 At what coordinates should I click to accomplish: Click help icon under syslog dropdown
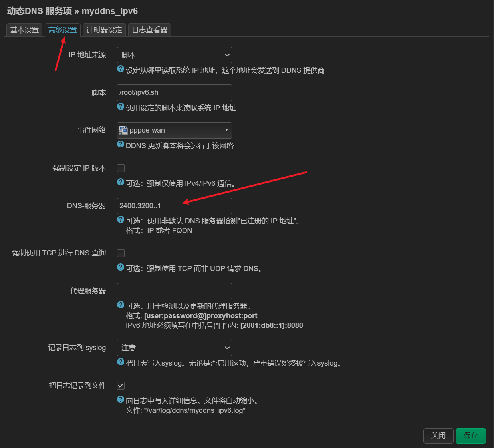(121, 362)
